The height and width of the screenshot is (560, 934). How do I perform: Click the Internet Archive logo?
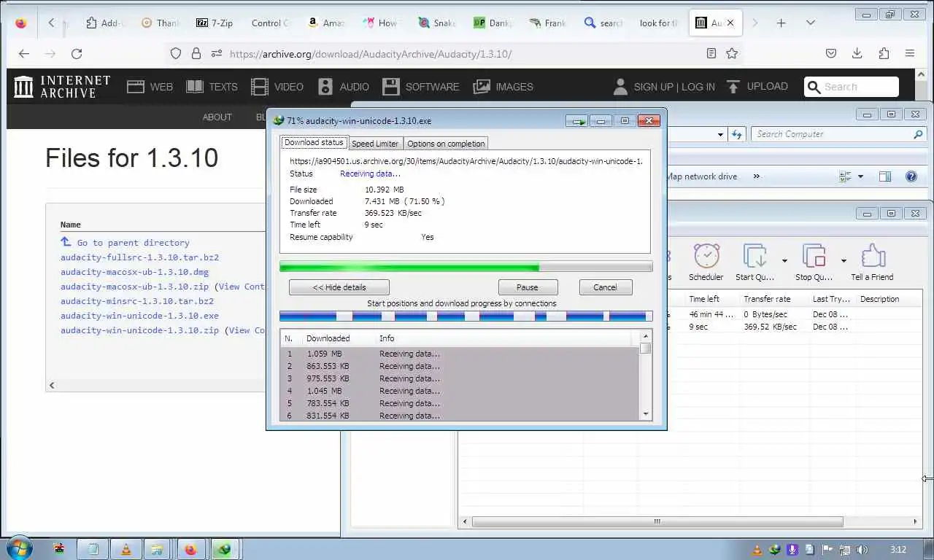pyautogui.click(x=62, y=87)
